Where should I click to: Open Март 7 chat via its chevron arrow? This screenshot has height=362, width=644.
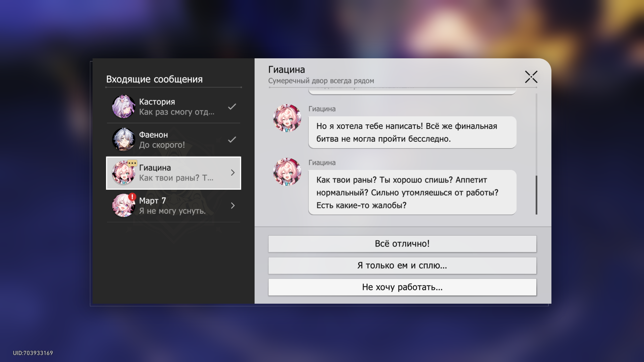233,205
